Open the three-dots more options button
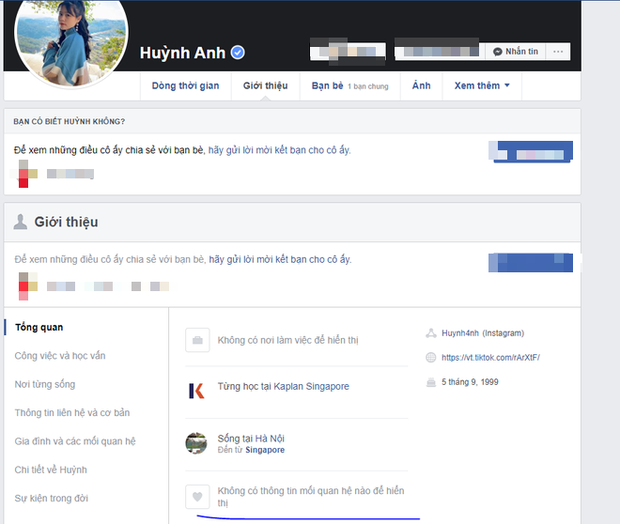This screenshot has width=620, height=524. [x=559, y=51]
